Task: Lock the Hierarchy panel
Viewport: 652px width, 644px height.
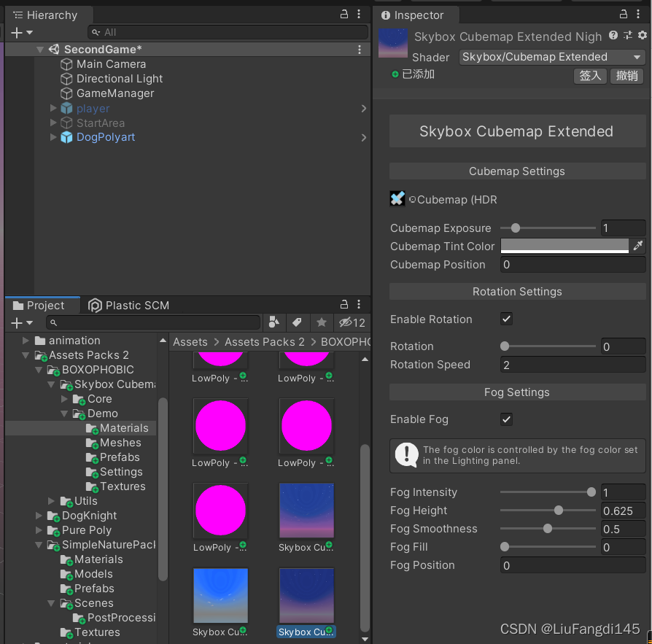Action: coord(344,14)
